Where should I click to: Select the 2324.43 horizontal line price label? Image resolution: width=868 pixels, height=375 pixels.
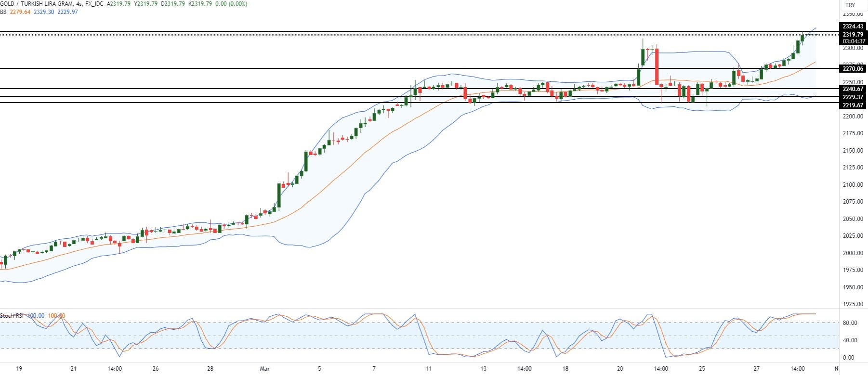853,26
